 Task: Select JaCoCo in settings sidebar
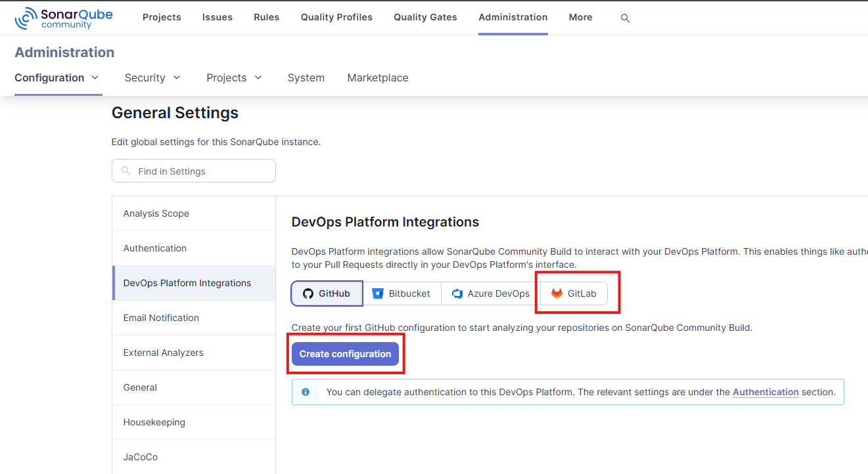pos(194,457)
